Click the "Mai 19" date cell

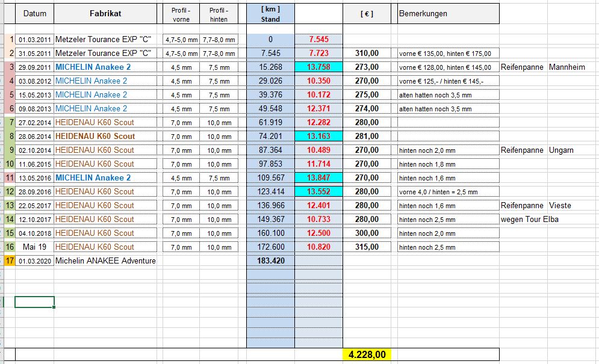(x=34, y=247)
